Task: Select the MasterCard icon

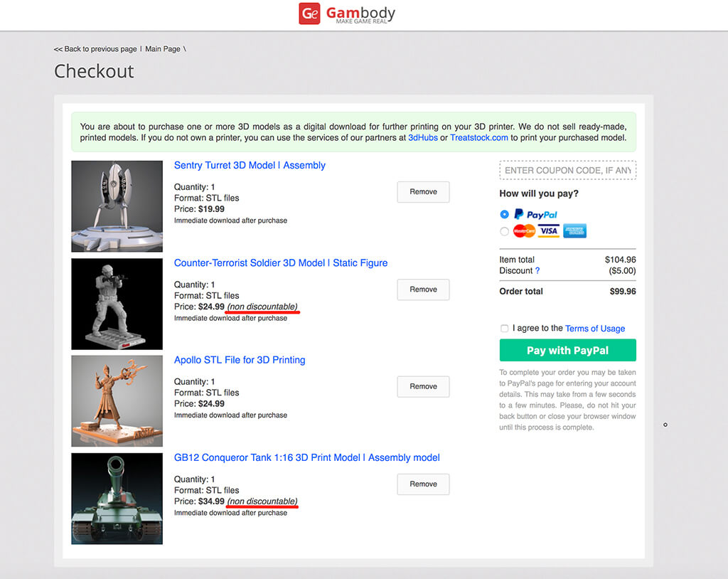Action: pos(523,230)
